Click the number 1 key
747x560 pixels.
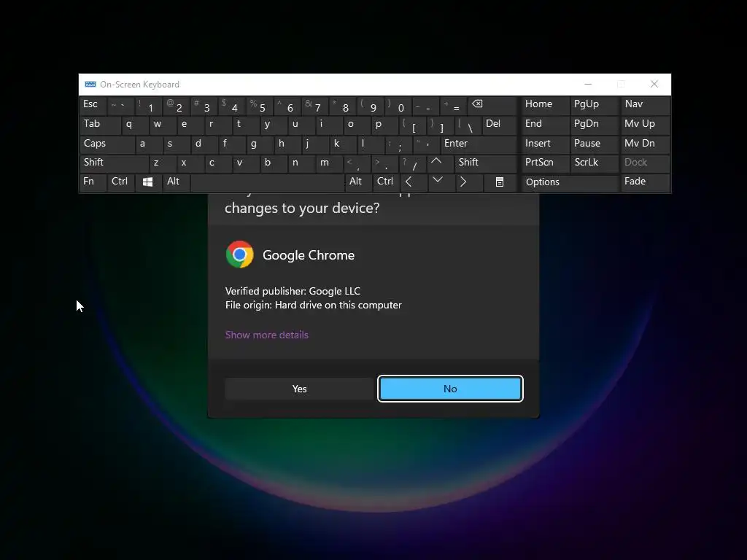pos(150,108)
